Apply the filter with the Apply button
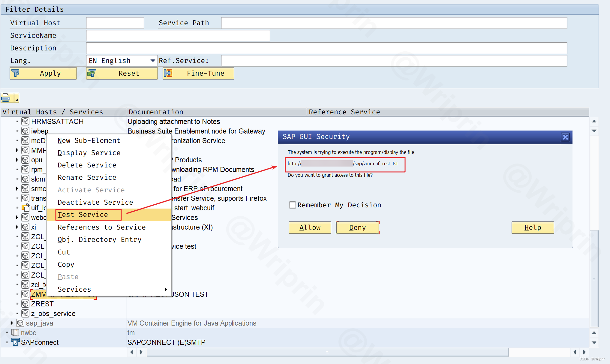This screenshot has height=364, width=610. [x=43, y=73]
